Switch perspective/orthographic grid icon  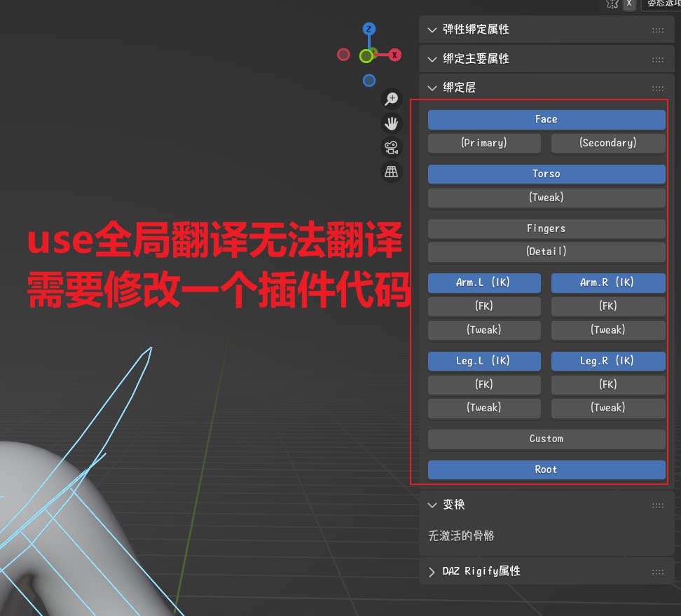click(392, 172)
